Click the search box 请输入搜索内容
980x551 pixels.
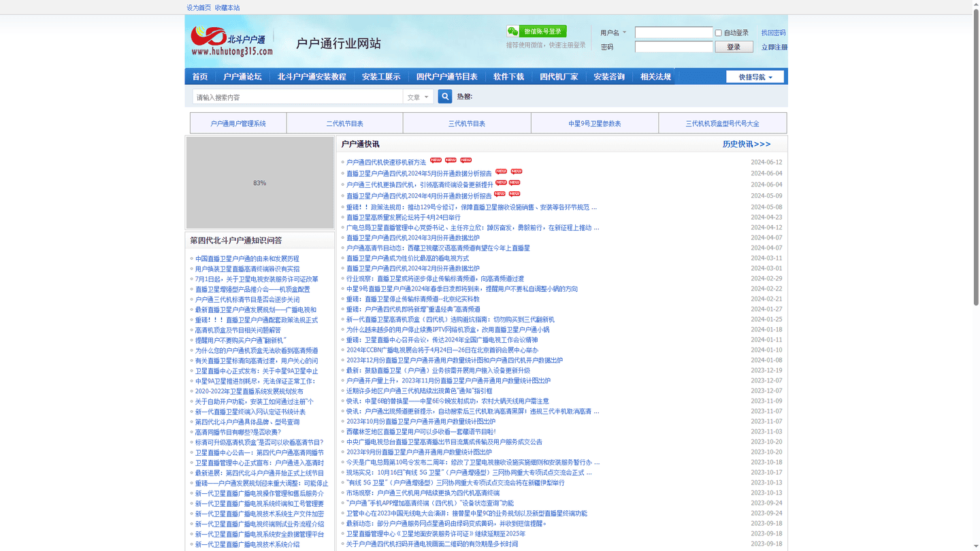point(297,97)
